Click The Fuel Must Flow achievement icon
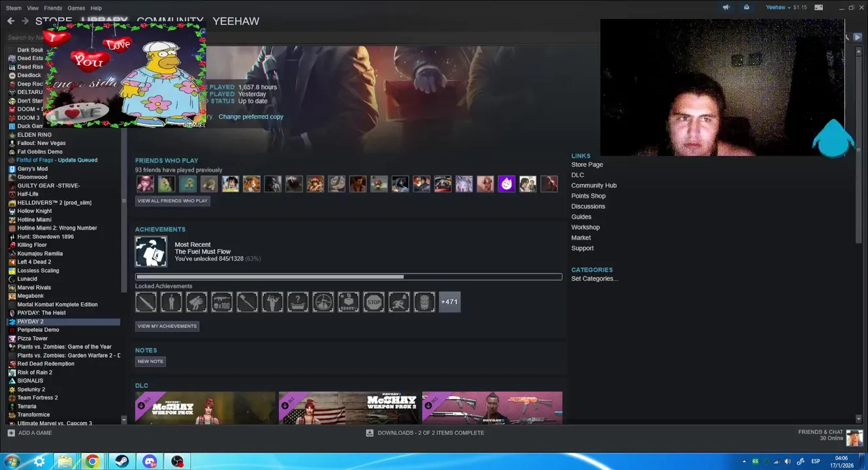 coord(151,251)
